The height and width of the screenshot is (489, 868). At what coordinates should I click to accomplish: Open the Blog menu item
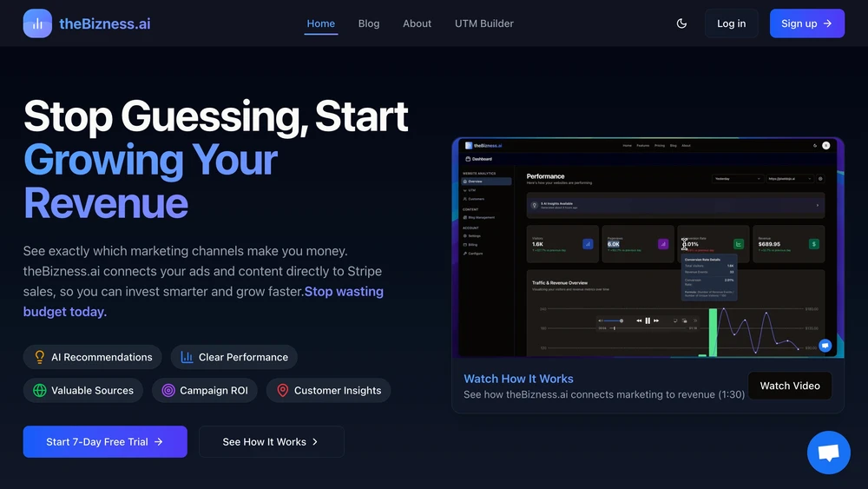point(369,23)
